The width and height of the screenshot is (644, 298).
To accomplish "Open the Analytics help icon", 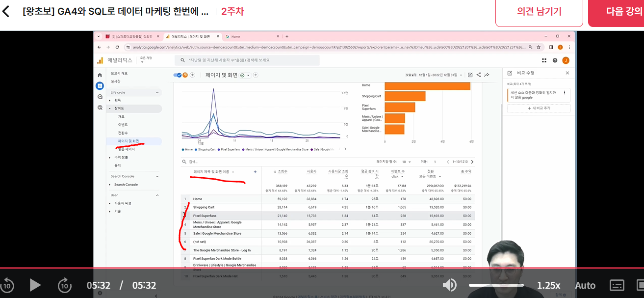I will [555, 60].
